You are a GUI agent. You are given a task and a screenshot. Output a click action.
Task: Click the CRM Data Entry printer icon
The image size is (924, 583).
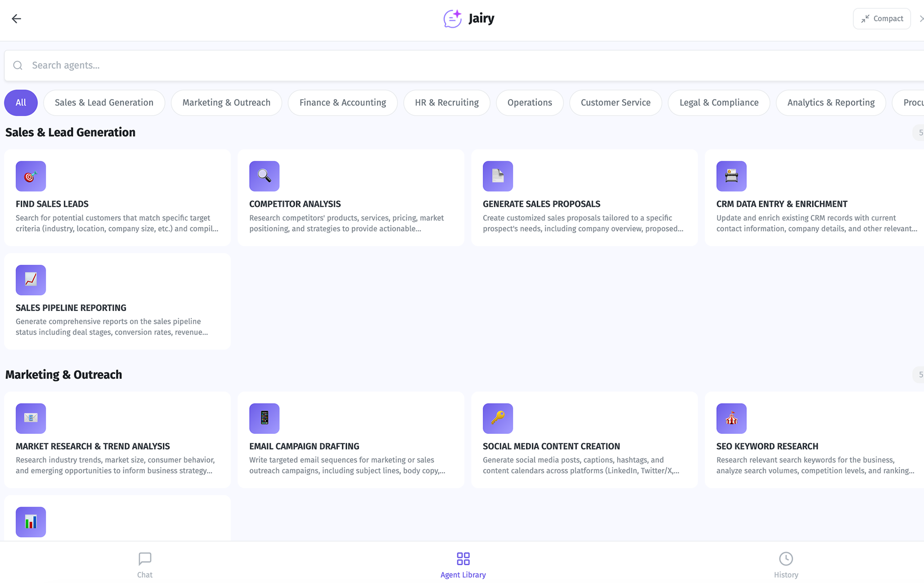(x=731, y=176)
